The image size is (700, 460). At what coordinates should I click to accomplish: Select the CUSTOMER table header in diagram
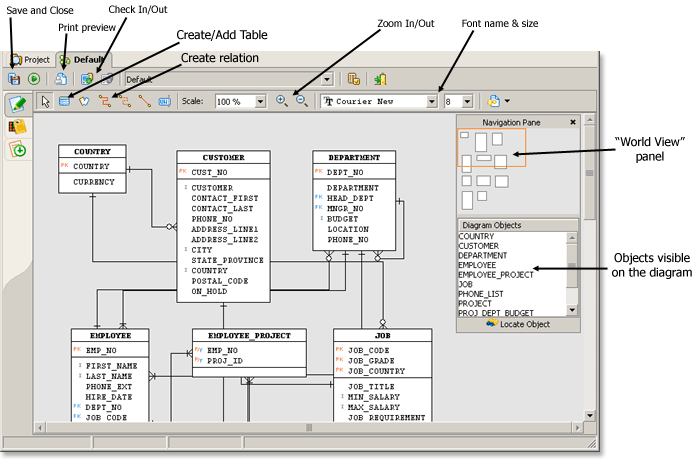tap(223, 157)
